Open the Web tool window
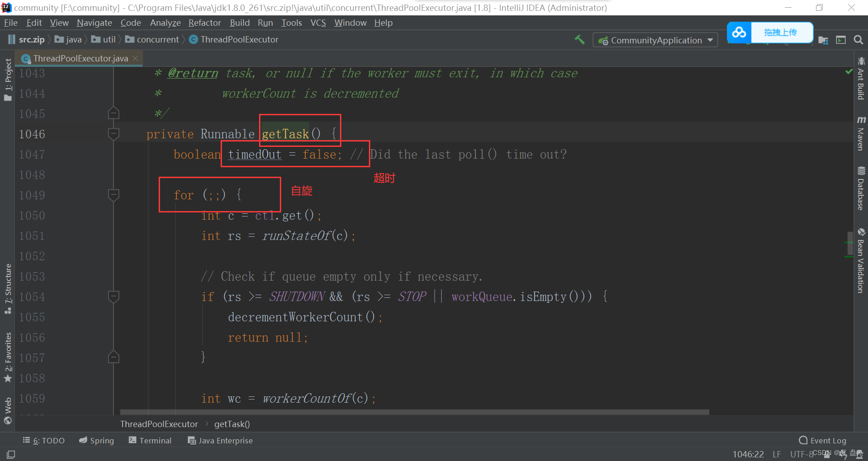This screenshot has width=868, height=461. tap(8, 411)
